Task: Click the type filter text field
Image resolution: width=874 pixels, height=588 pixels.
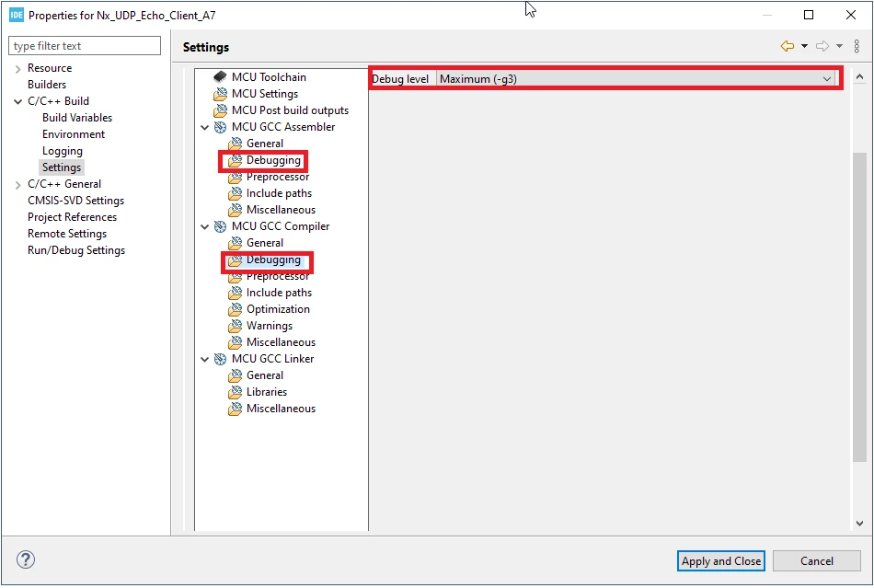Action: (x=85, y=46)
